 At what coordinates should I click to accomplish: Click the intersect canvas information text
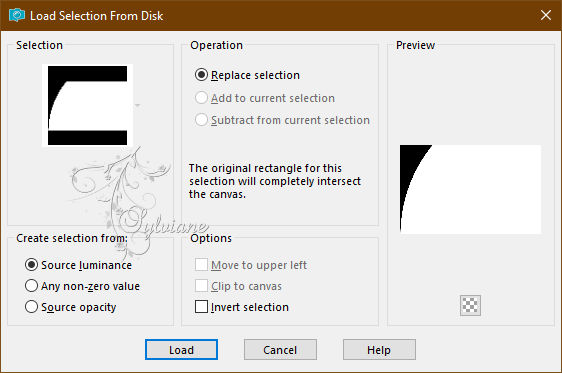[x=275, y=181]
